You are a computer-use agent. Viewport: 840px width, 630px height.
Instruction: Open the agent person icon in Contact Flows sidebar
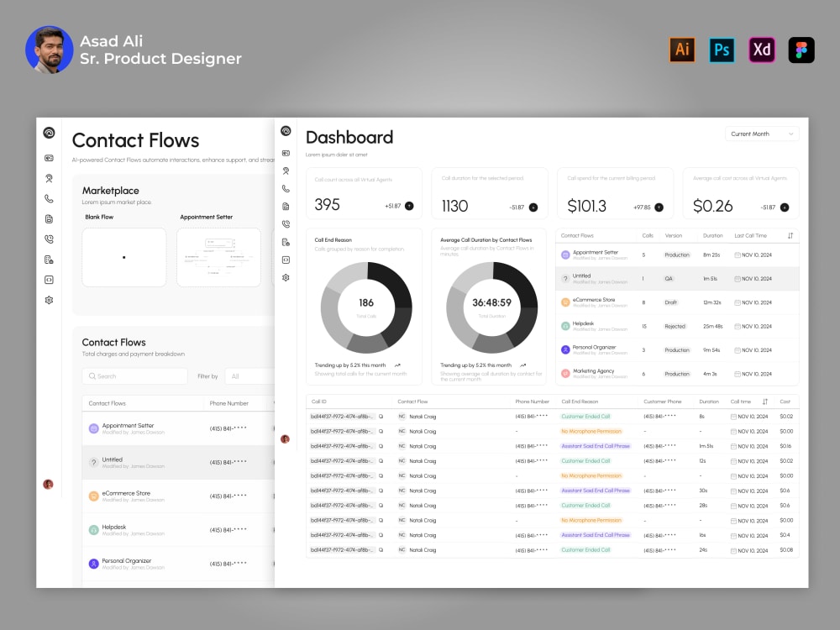[49, 178]
